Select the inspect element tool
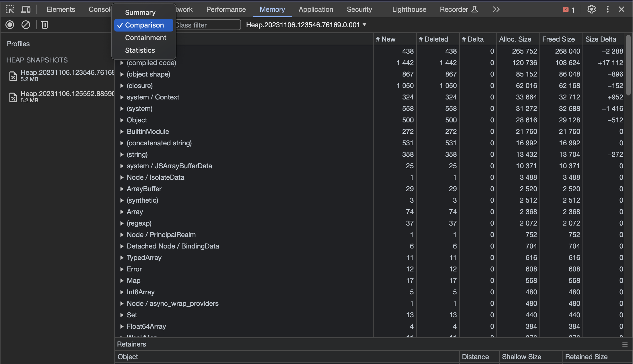 pyautogui.click(x=10, y=9)
